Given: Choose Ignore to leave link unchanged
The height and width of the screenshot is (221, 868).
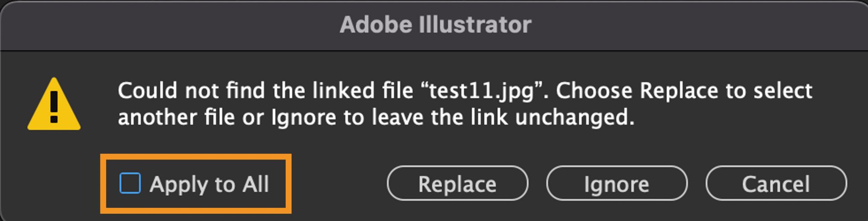Looking at the screenshot, I should tap(617, 183).
